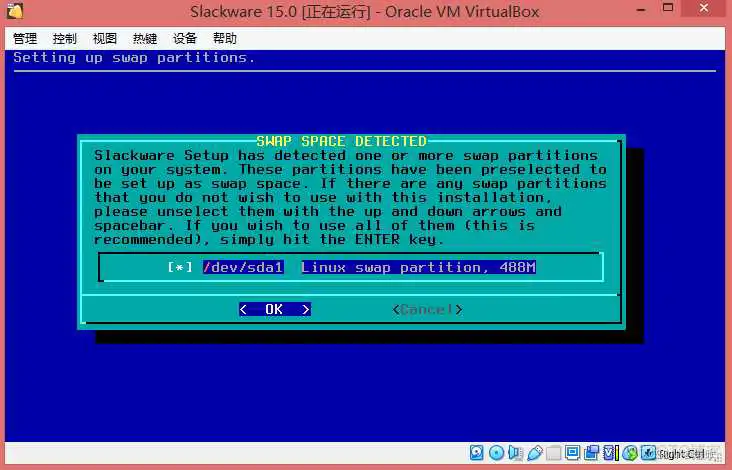
Task: Click the optical disc icon in status bar
Action: 496,452
